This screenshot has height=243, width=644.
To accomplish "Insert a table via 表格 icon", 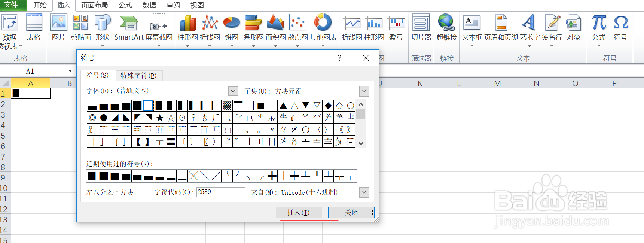I will (x=34, y=28).
